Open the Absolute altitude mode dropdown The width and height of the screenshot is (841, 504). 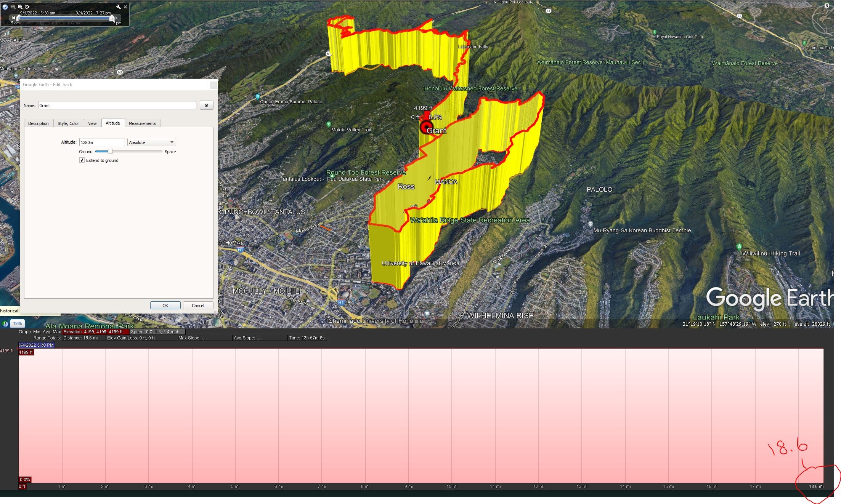pyautogui.click(x=151, y=142)
